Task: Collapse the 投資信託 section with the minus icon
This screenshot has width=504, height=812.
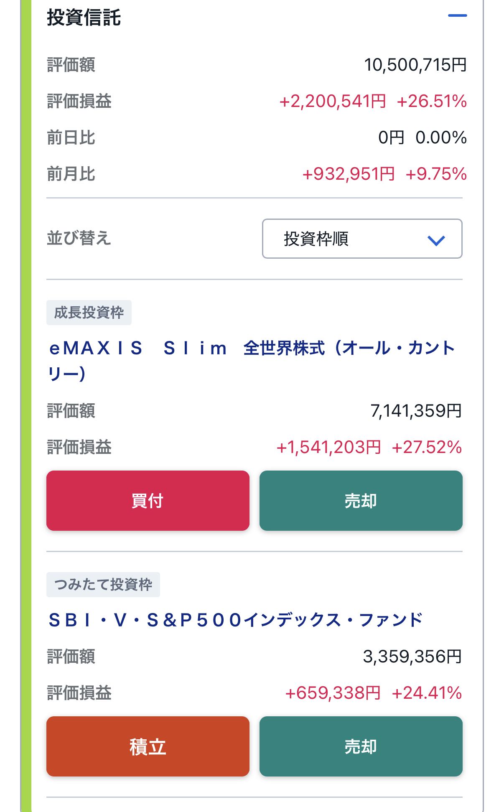Action: (x=457, y=16)
